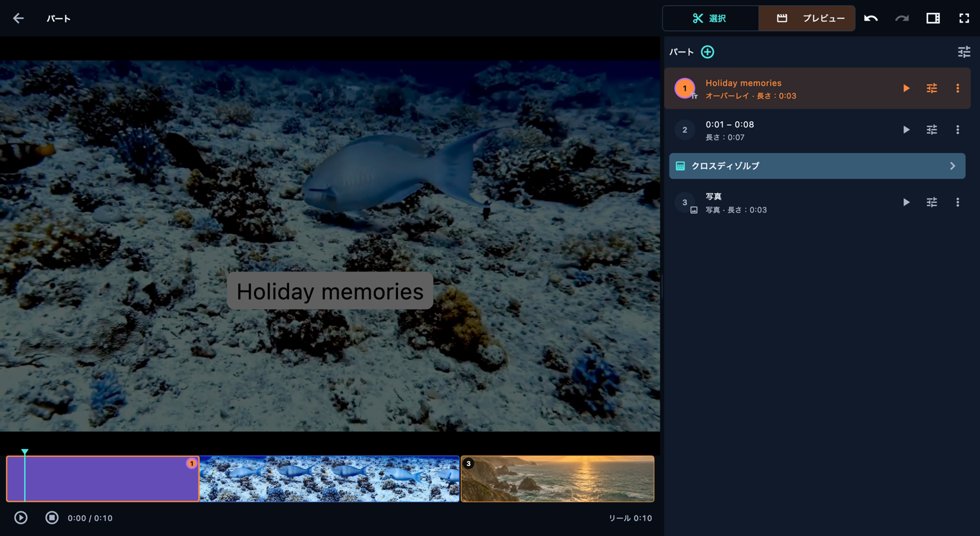The width and height of the screenshot is (980, 536).
Task: Go back using the top-left arrow
Action: click(x=18, y=18)
